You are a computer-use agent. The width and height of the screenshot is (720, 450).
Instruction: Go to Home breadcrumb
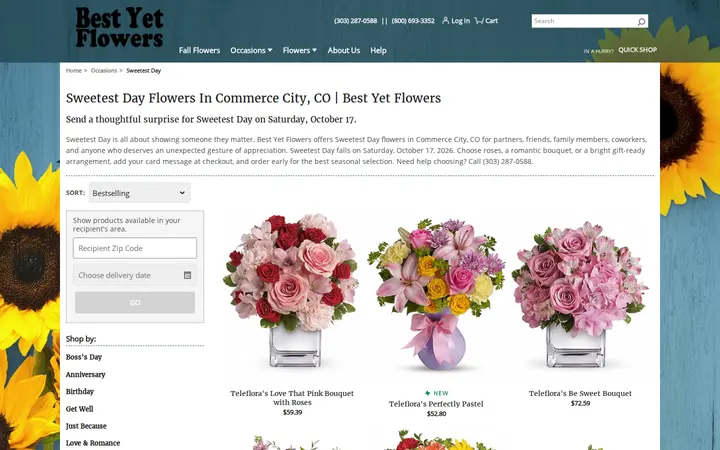click(73, 70)
